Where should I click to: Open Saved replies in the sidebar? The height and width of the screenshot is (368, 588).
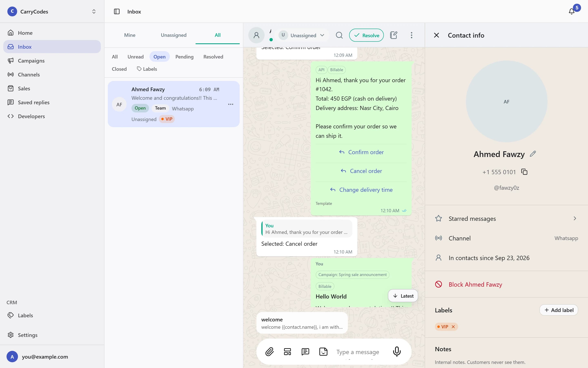tap(52, 102)
